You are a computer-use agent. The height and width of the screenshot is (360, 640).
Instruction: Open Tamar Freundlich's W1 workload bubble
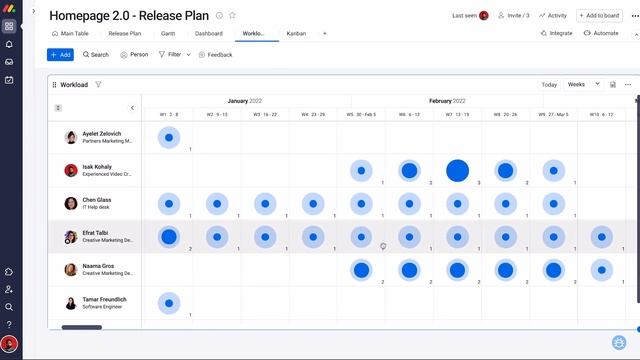[x=169, y=303]
